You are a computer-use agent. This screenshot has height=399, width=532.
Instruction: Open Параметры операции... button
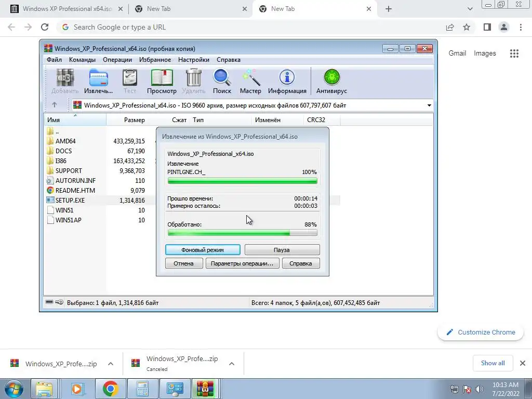click(x=242, y=263)
